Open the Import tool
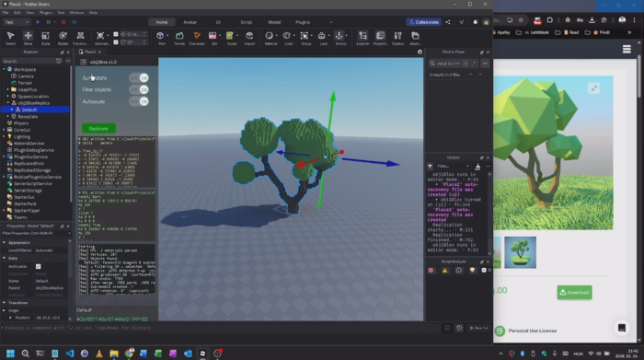644x360 pixels. [249, 38]
